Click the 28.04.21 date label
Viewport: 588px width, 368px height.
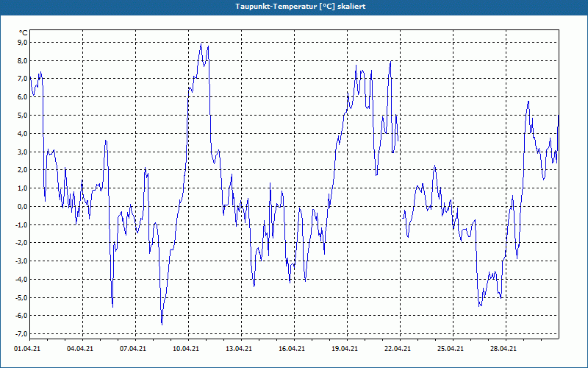point(503,348)
